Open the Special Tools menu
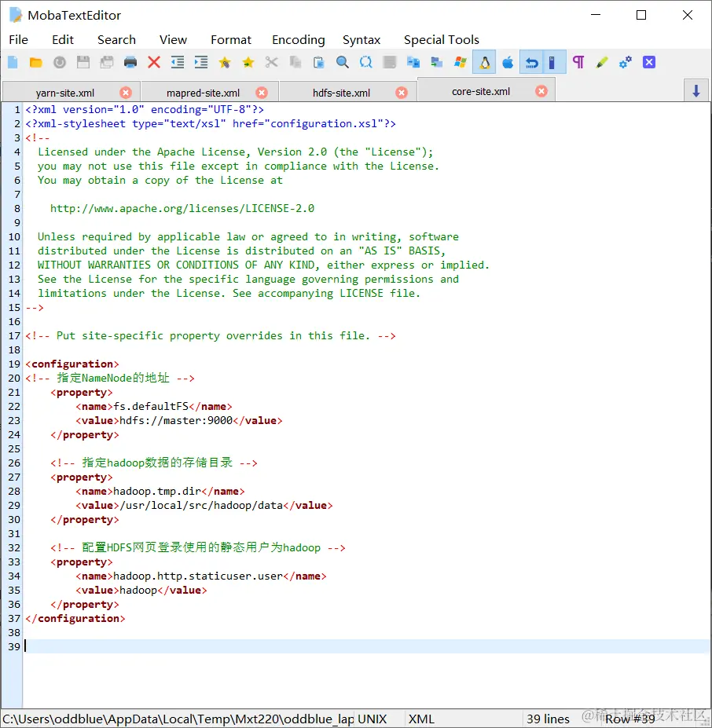This screenshot has width=712, height=728. click(442, 40)
